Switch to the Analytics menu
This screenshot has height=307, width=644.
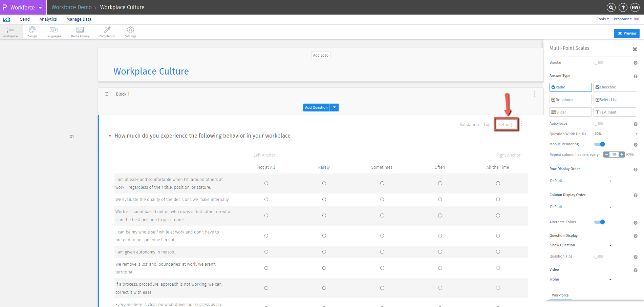48,19
